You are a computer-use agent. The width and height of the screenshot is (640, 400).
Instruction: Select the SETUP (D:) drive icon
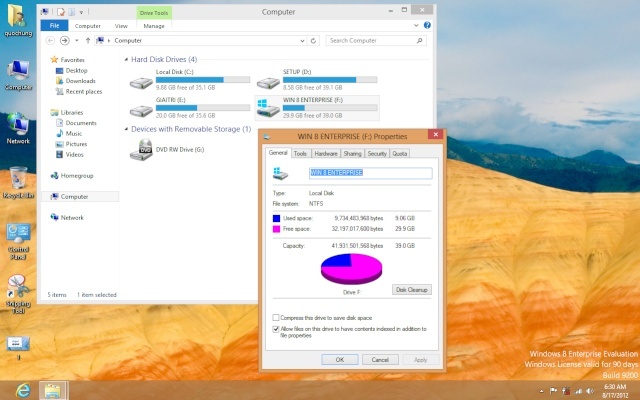point(268,83)
